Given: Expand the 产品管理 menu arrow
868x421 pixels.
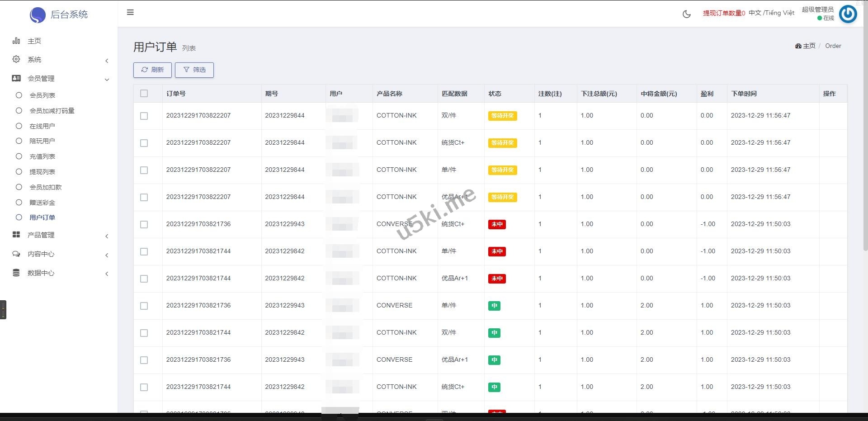Looking at the screenshot, I should pos(107,236).
